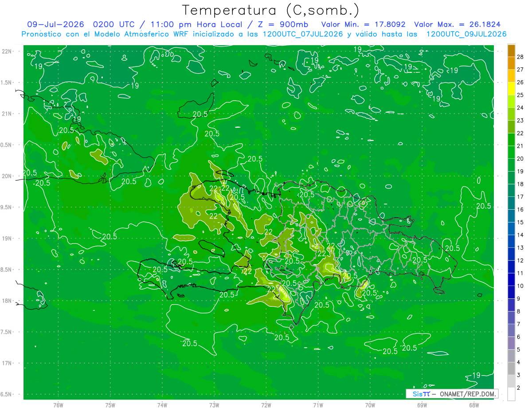This screenshot has width=532, height=411.
Task: Click the '24' value on the color scale
Action: pos(521,108)
